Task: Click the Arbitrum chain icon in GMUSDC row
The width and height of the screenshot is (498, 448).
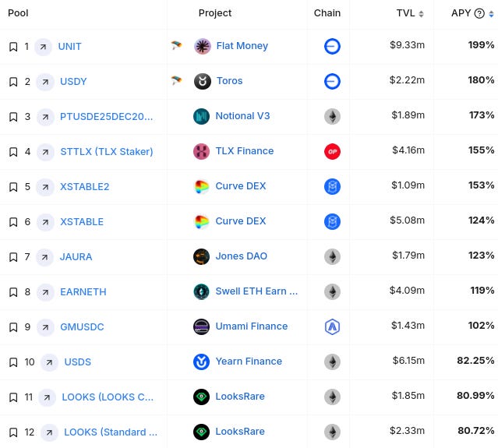Action: coord(332,326)
